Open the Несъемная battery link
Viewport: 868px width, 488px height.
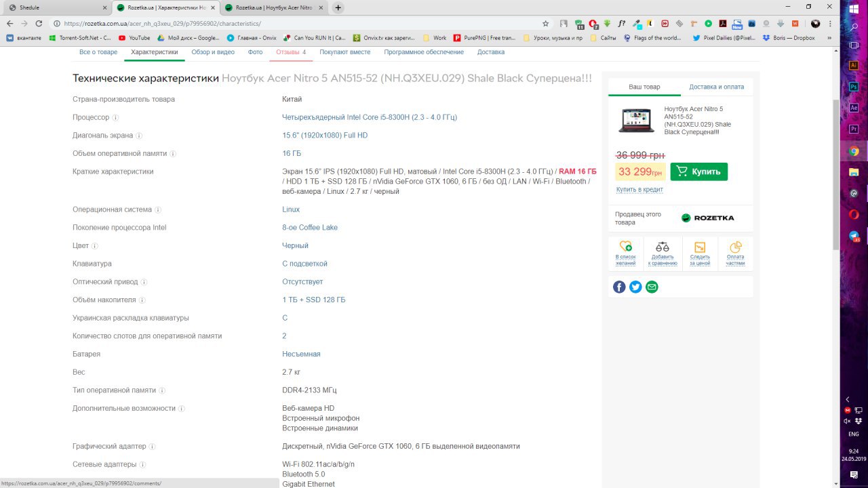click(301, 354)
